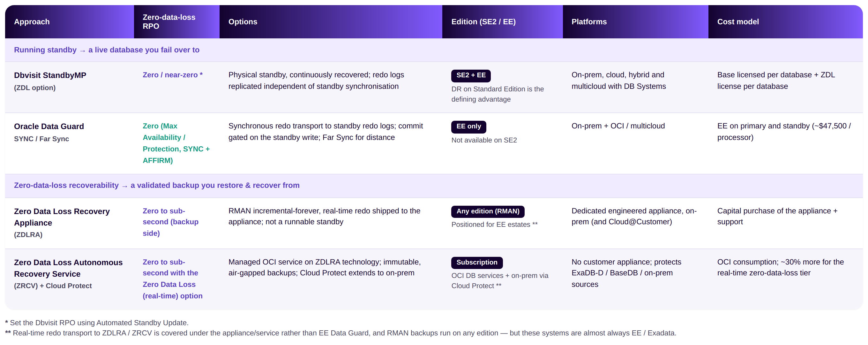Click the Approach column header
This screenshot has width=868, height=345.
pos(70,22)
